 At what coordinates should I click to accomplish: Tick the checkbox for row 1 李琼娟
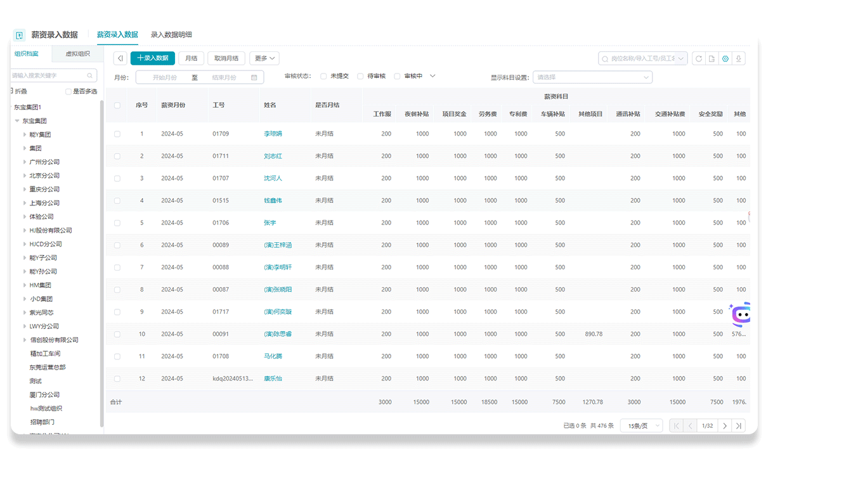[x=117, y=134]
